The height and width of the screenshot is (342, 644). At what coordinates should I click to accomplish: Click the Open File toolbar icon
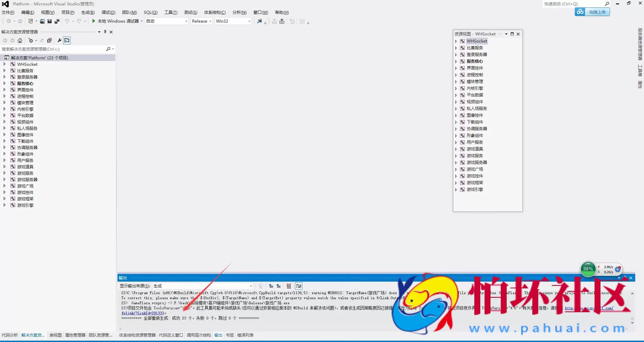pos(42,21)
